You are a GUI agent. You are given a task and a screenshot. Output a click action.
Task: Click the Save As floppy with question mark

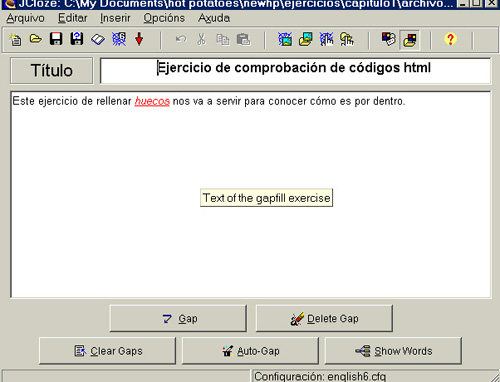pyautogui.click(x=77, y=39)
